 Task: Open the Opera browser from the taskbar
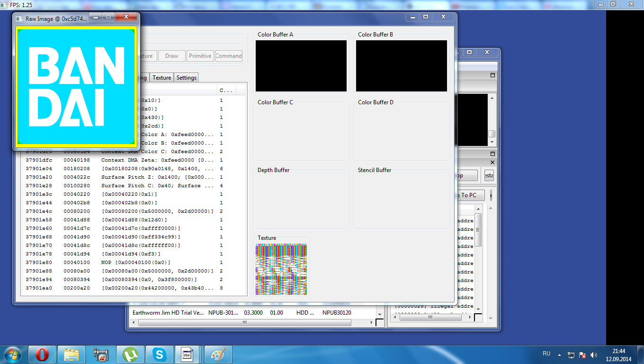pos(42,355)
